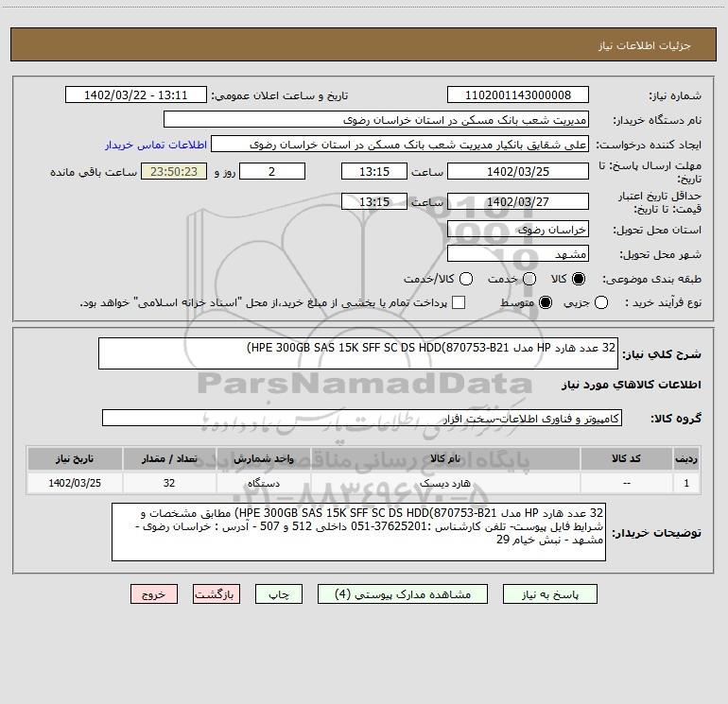728x704 pixels.
Task: Click the بازگشت back button
Action: point(217,594)
